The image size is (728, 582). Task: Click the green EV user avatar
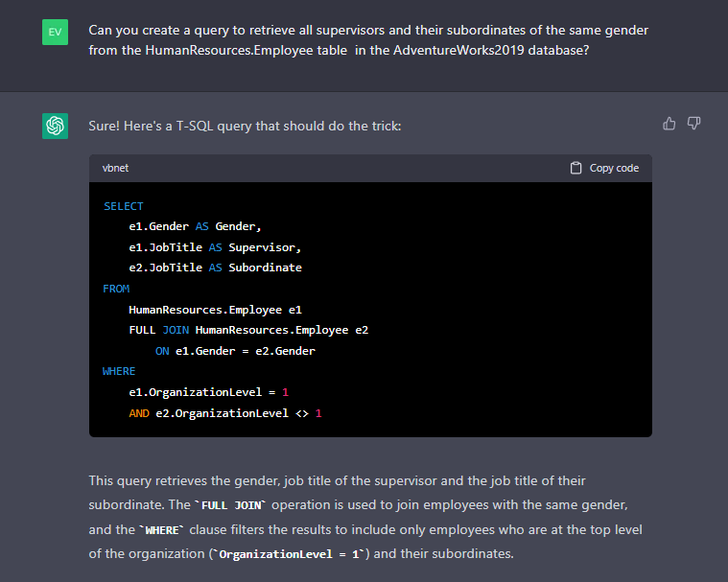(x=55, y=34)
